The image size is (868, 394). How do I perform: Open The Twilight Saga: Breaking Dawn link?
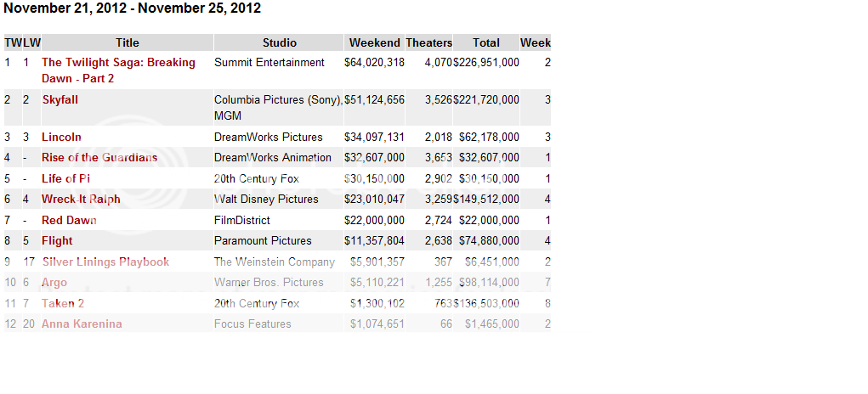[118, 63]
